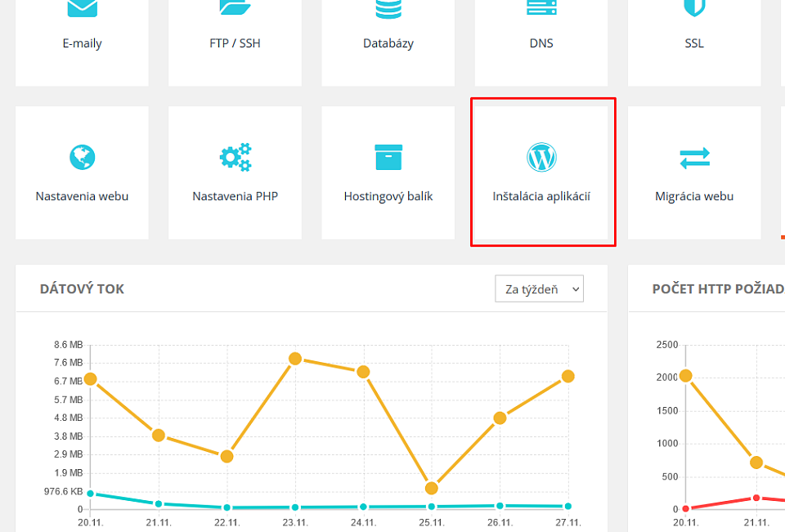The height and width of the screenshot is (532, 785).
Task: Select orange data point at 26.11. in Dátový tok
Action: click(500, 418)
